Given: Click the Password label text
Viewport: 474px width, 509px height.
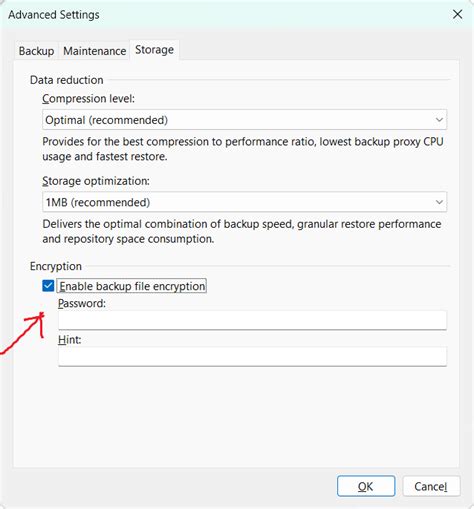Looking at the screenshot, I should point(82,303).
